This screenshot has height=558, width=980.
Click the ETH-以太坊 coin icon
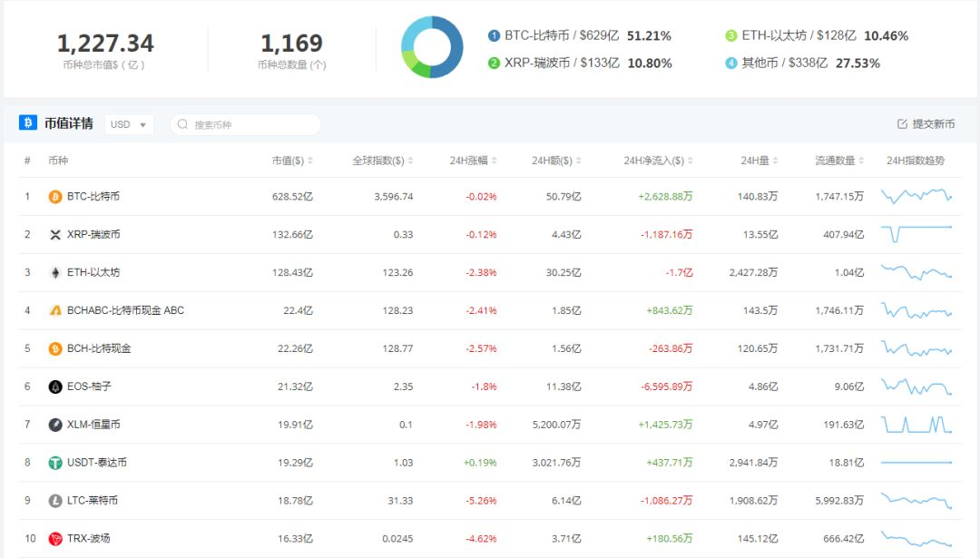[x=55, y=273]
